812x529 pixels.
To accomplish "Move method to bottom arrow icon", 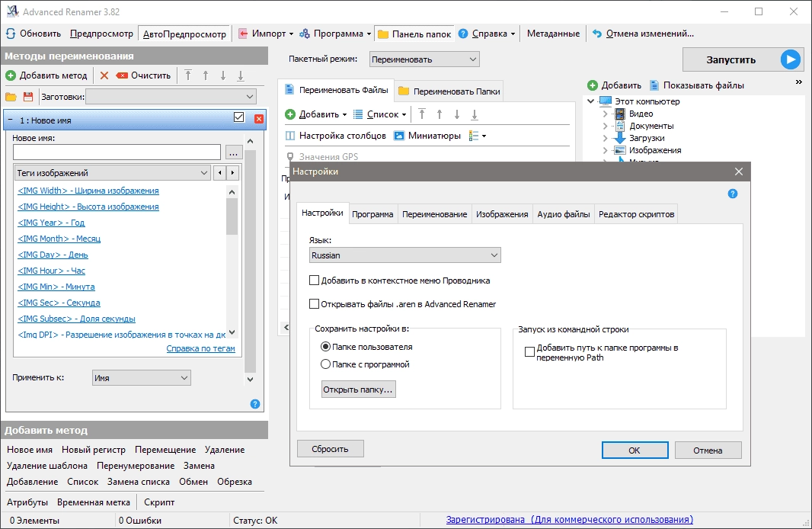I will pyautogui.click(x=241, y=75).
